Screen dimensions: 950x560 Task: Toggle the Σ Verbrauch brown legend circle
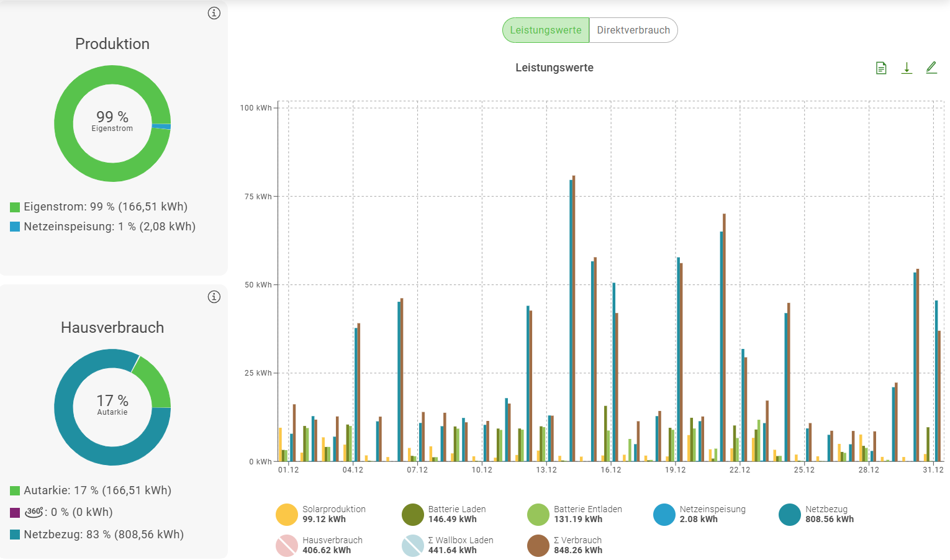tap(538, 545)
